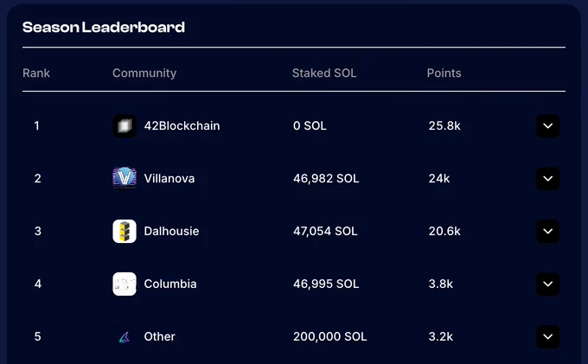
Task: Expand the Villanova row chevron
Action: [x=548, y=178]
